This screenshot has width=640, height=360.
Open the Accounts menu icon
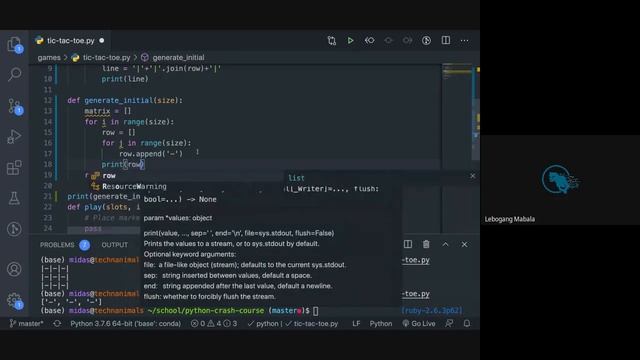[14, 269]
